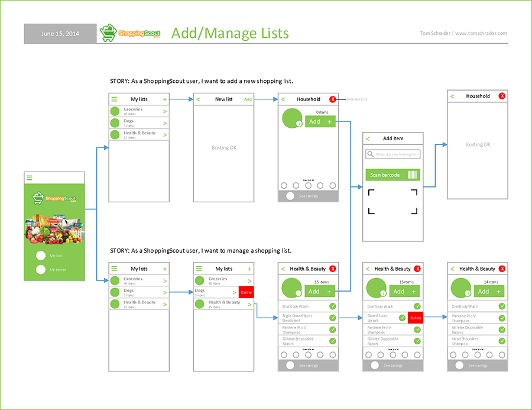This screenshot has width=532, height=410.
Task: Expand Groceries in the top My lists screen
Action: [164, 111]
